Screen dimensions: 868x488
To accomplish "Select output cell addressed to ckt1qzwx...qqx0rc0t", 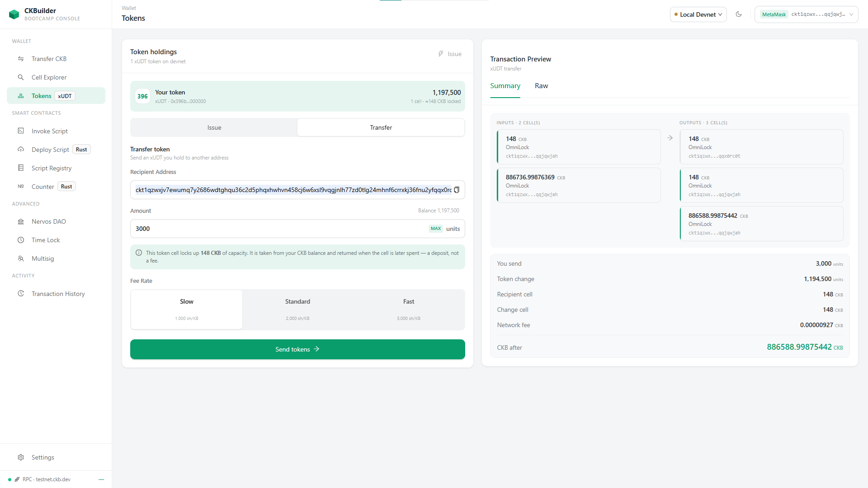I will tap(761, 147).
